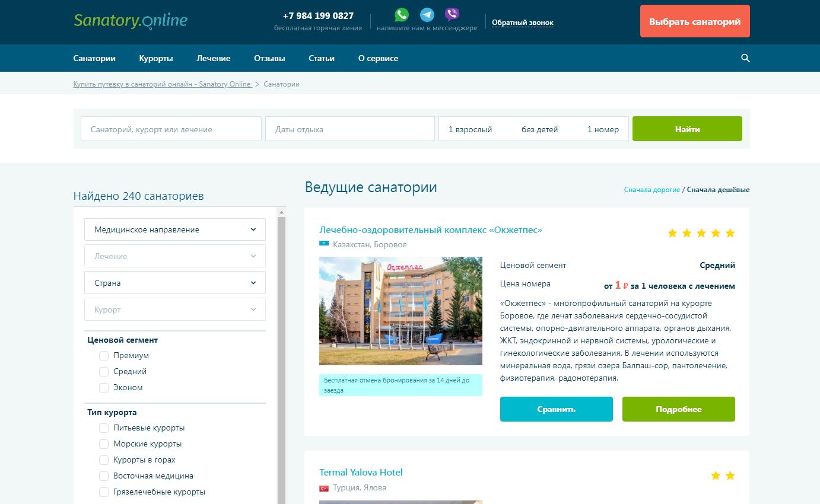Click Подробнее for Окжетпес
This screenshot has width=820, height=504.
coord(679,409)
